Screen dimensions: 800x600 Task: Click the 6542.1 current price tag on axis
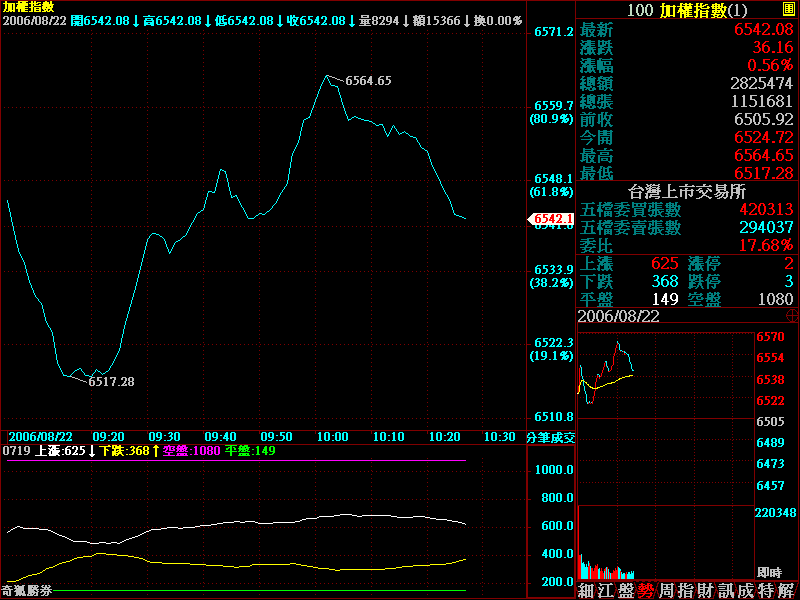551,219
